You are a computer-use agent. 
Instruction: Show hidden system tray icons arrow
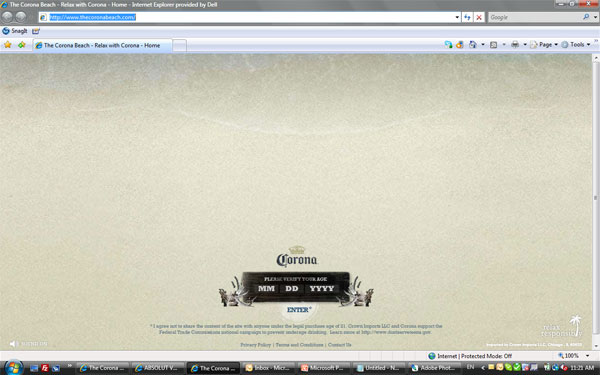pos(483,368)
